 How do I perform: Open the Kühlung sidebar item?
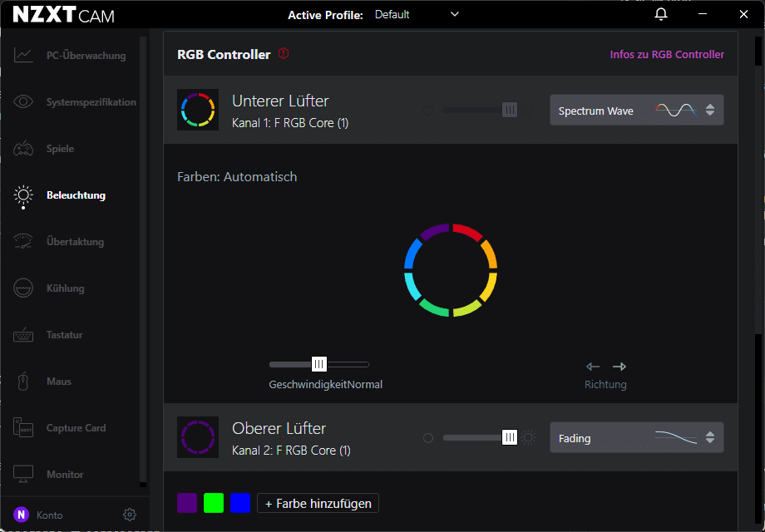click(65, 288)
